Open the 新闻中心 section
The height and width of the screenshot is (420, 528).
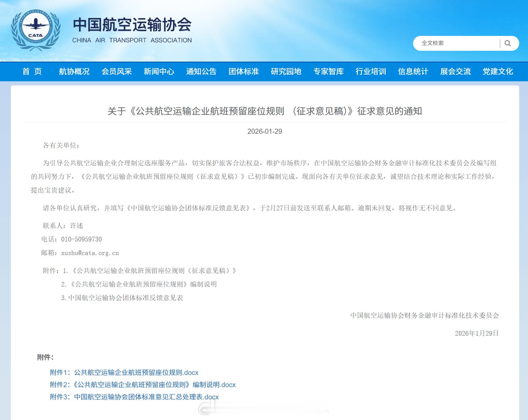pyautogui.click(x=159, y=71)
